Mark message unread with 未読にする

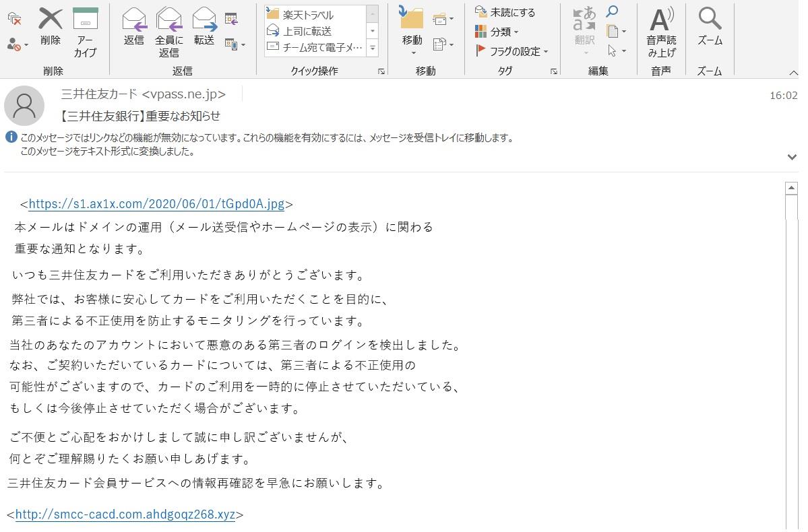pyautogui.click(x=505, y=12)
